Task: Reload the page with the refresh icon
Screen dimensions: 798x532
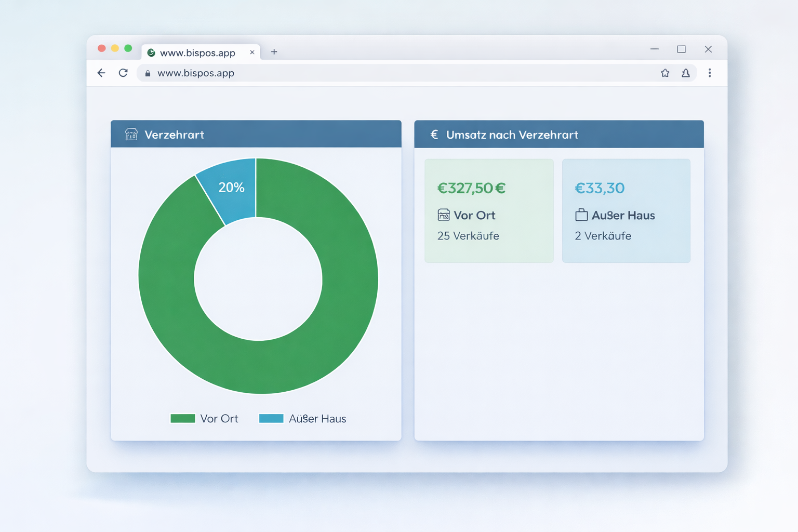Action: pos(123,73)
